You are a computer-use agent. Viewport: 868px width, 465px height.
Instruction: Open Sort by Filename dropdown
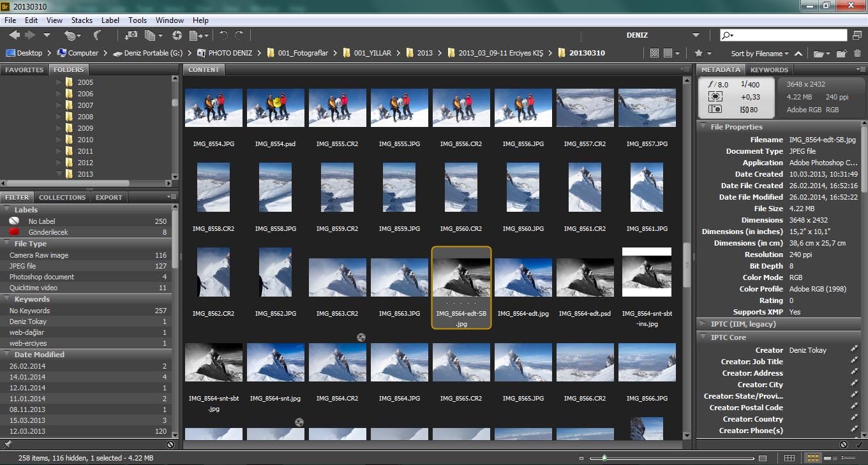(759, 54)
